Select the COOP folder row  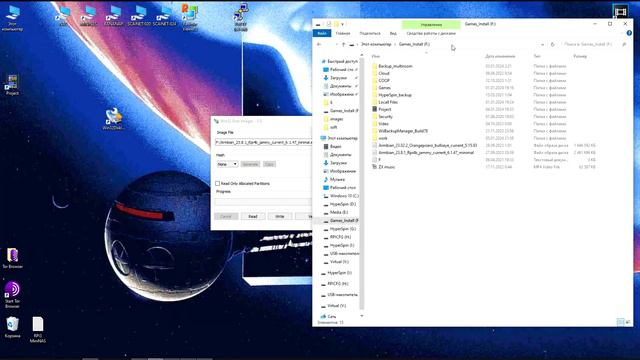484,80
